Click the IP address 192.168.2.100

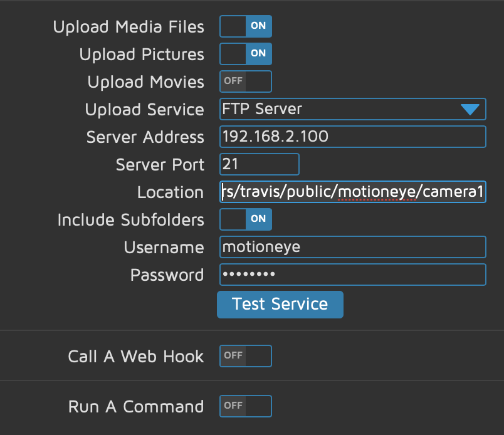[262, 136]
